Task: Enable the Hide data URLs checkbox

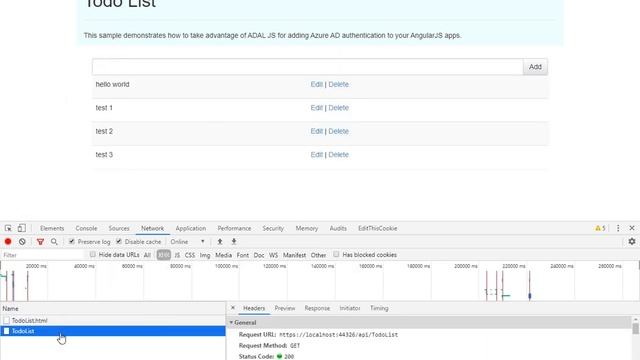Action: (93, 254)
